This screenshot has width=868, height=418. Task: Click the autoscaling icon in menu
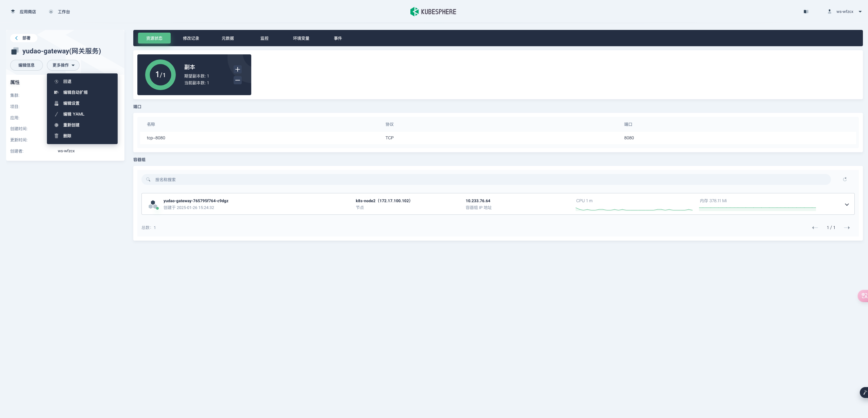point(56,92)
